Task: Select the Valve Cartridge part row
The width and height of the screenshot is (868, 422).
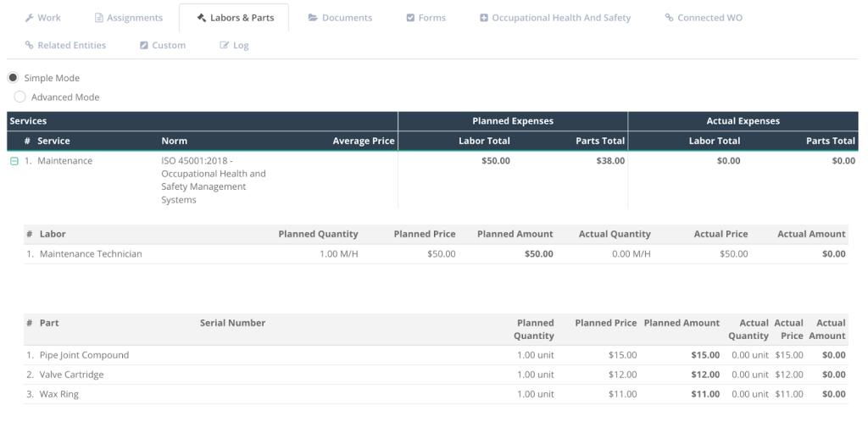Action: tap(71, 375)
